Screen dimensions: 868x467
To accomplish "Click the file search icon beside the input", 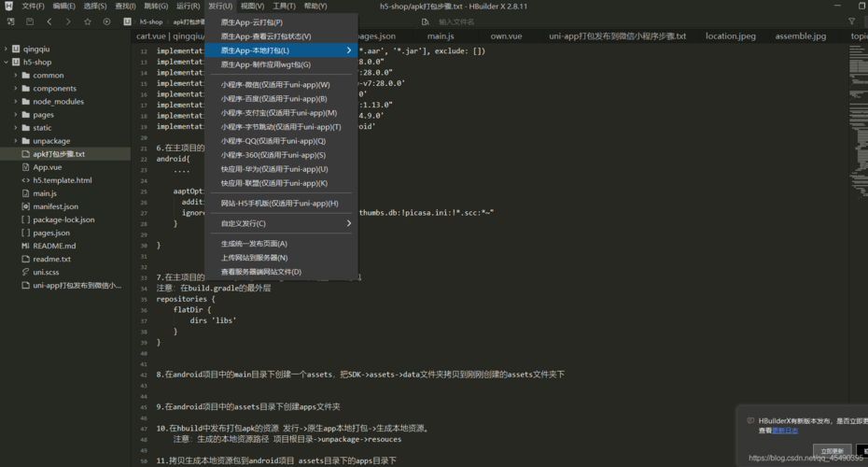I will 426,21.
